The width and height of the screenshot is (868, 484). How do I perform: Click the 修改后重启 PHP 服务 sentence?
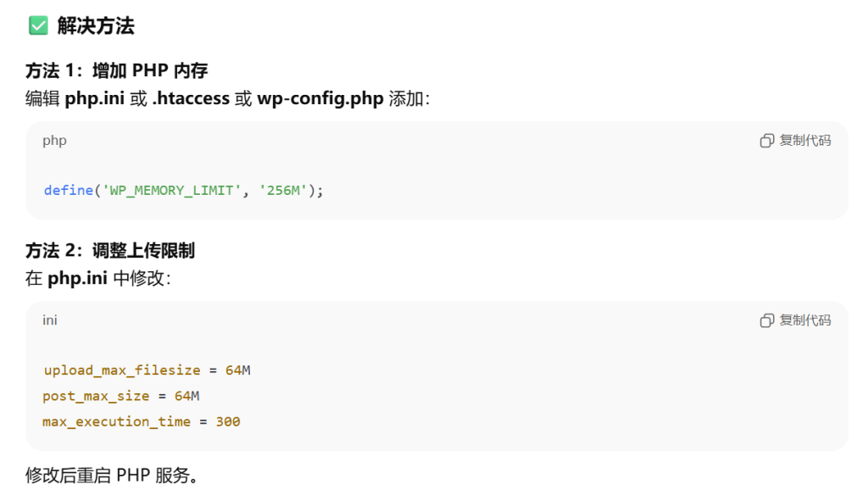111,475
